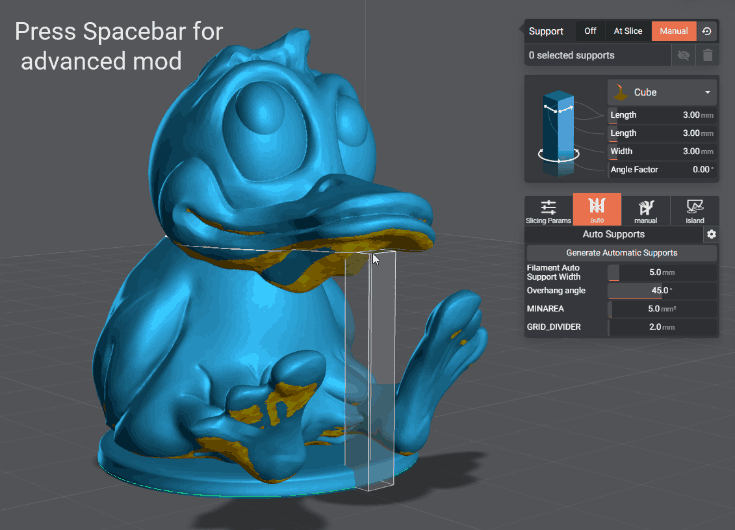Click the translucent support column preview
The height and width of the screenshot is (530, 735).
coord(370,370)
